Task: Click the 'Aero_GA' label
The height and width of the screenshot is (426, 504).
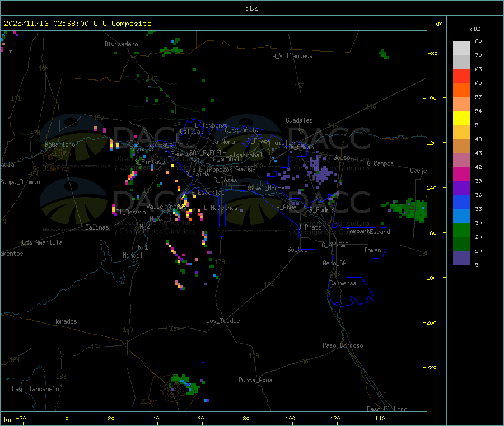Action: (x=334, y=263)
